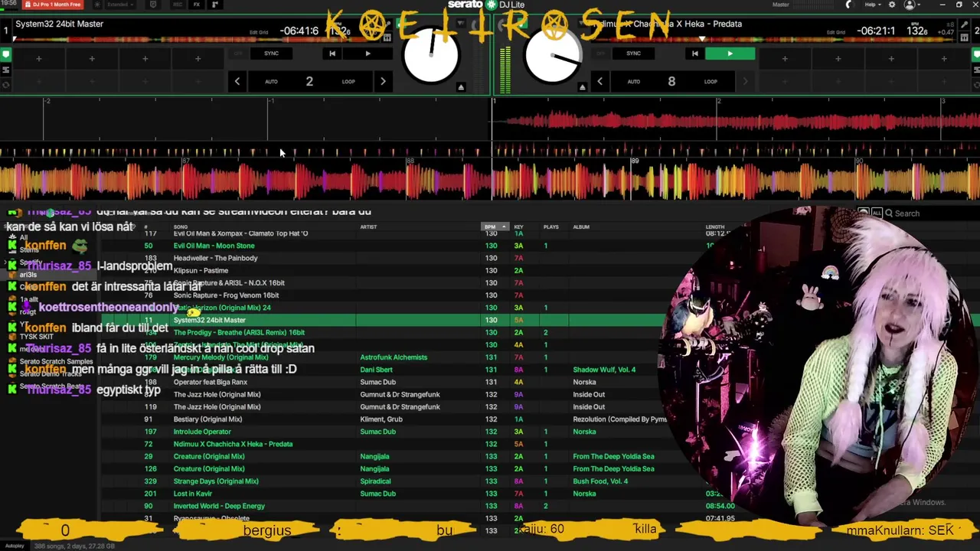Open the user profile account icon
The width and height of the screenshot is (980, 551).
(909, 5)
